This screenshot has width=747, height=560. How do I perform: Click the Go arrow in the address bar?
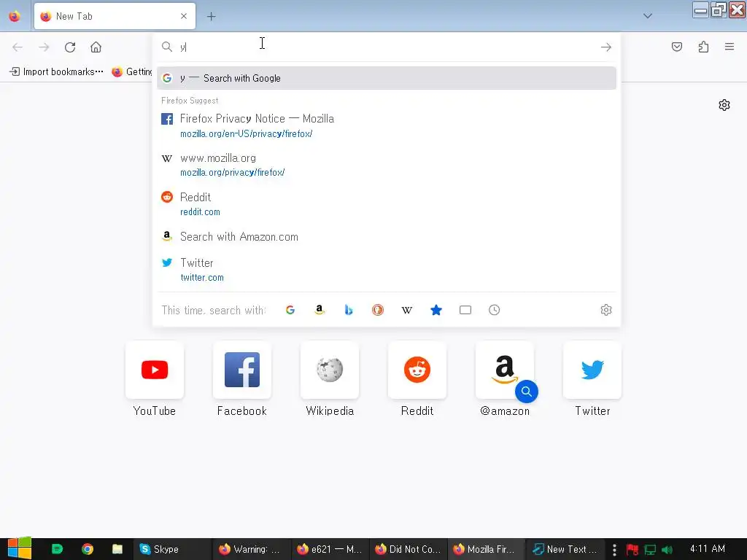[606, 47]
